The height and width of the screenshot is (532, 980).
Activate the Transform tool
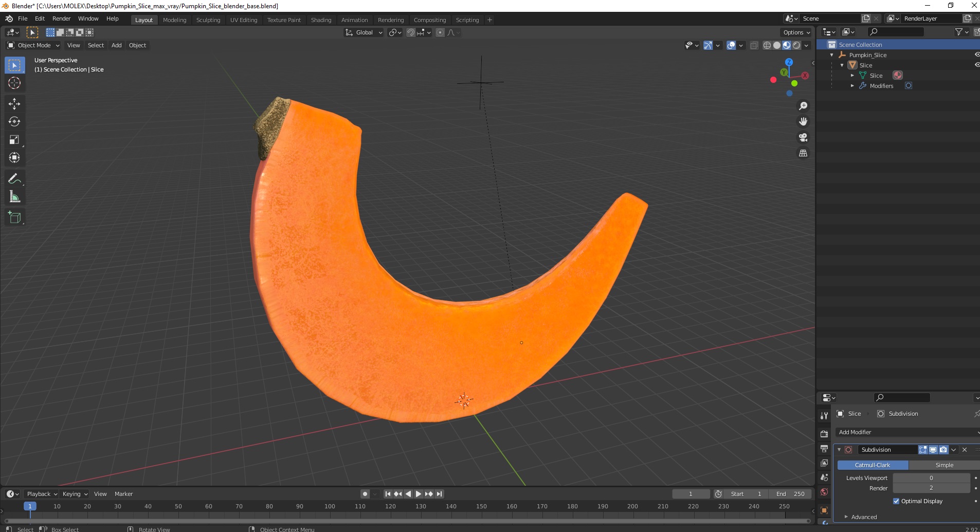click(14, 158)
